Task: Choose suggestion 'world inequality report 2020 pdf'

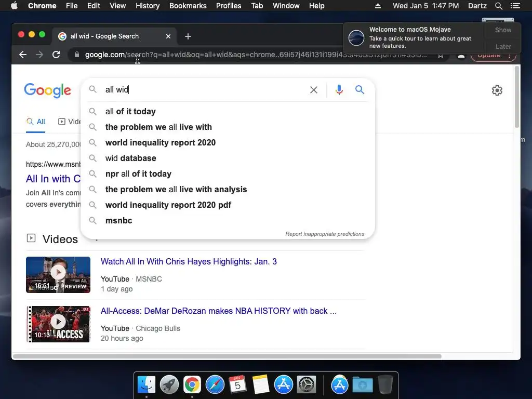Action: (228, 205)
